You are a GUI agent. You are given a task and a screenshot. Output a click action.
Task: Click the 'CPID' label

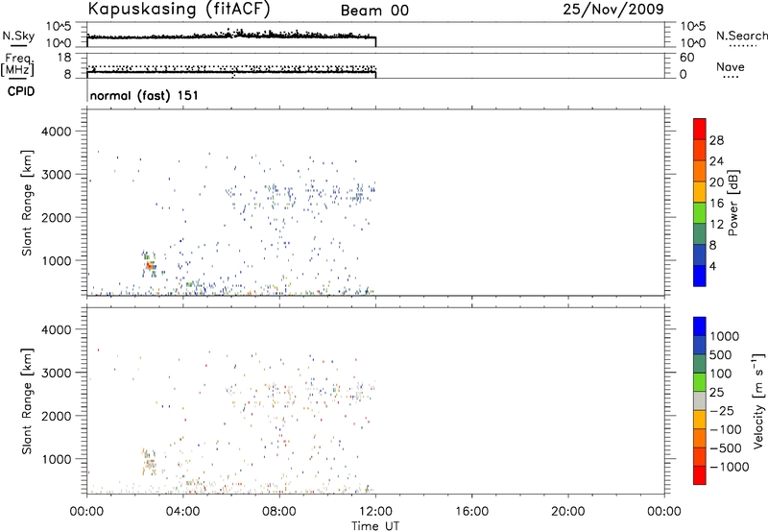[21, 91]
